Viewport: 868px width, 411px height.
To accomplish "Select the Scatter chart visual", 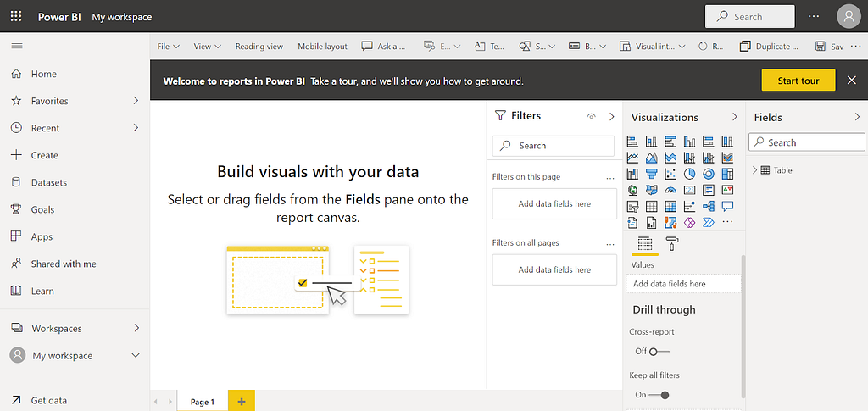I will point(670,174).
